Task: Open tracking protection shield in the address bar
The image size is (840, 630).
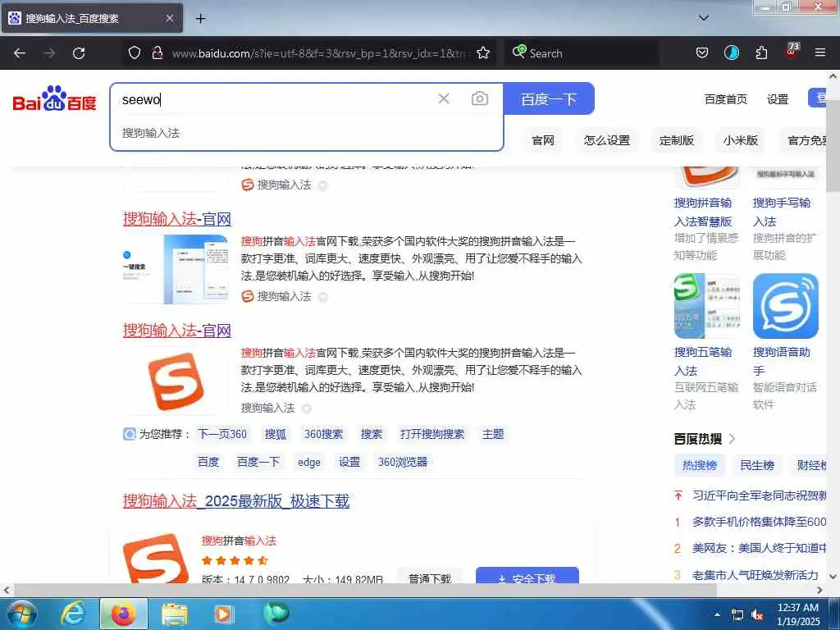Action: tap(135, 53)
